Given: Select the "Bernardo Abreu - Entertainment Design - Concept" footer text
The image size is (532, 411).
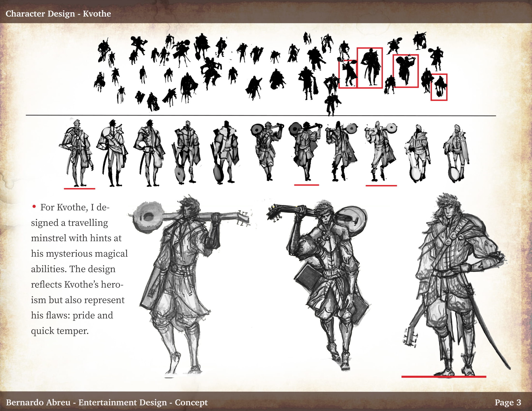Looking at the screenshot, I should click(x=107, y=402).
